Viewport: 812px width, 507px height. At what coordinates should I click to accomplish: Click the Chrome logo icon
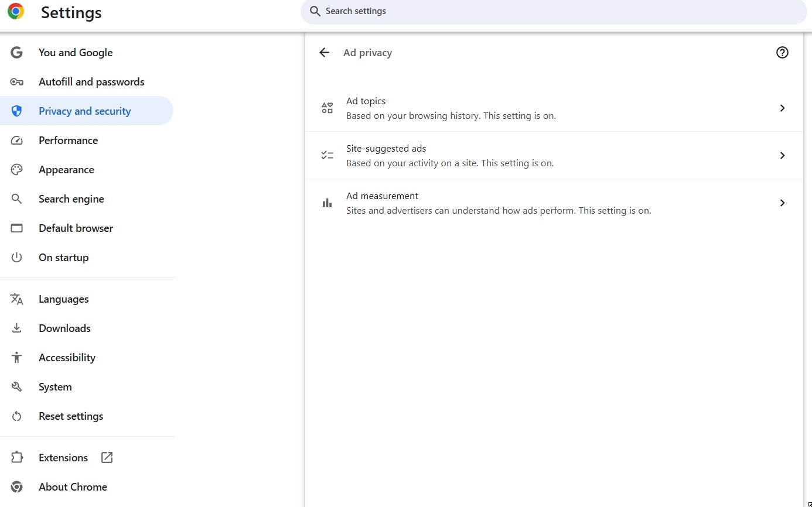tap(16, 12)
